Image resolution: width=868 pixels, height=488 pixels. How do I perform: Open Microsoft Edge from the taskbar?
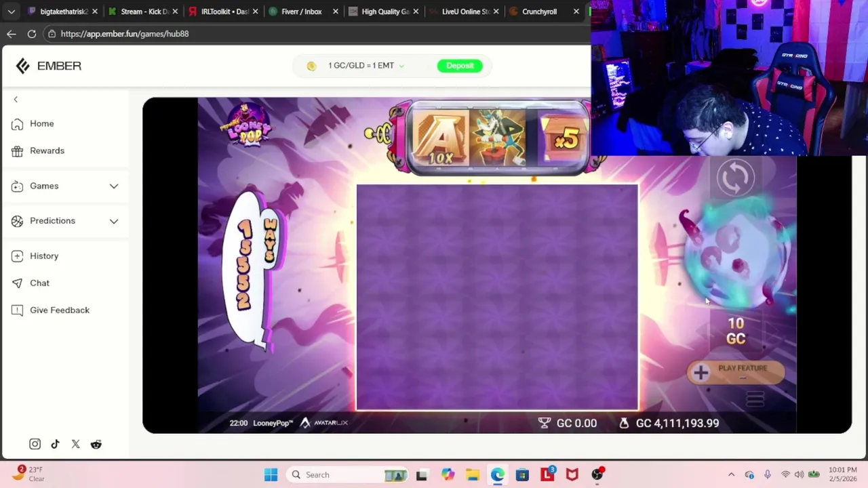[498, 474]
